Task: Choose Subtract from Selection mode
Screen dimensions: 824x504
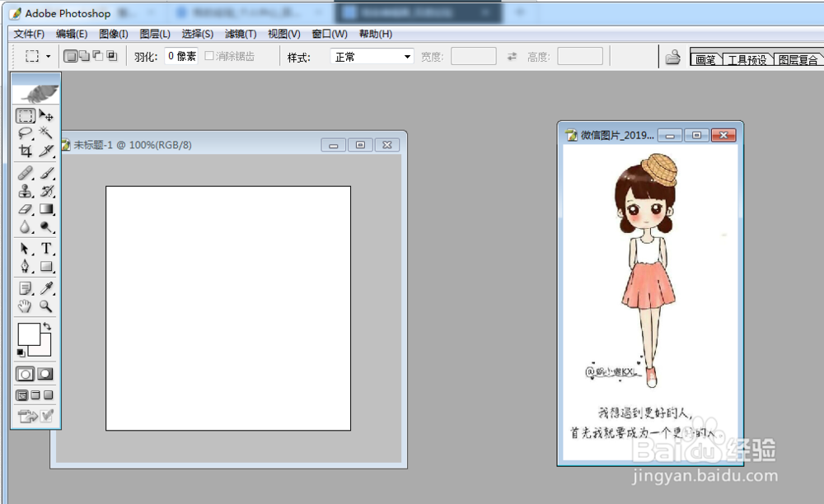Action: coord(98,56)
